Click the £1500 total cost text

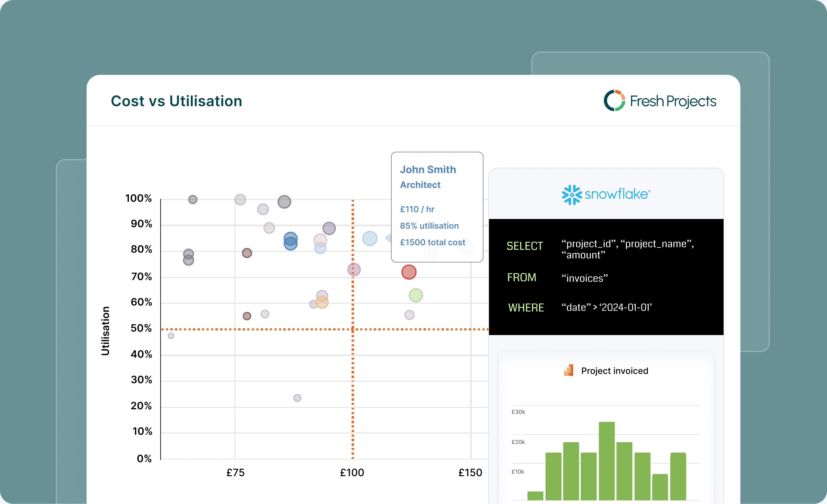point(432,242)
